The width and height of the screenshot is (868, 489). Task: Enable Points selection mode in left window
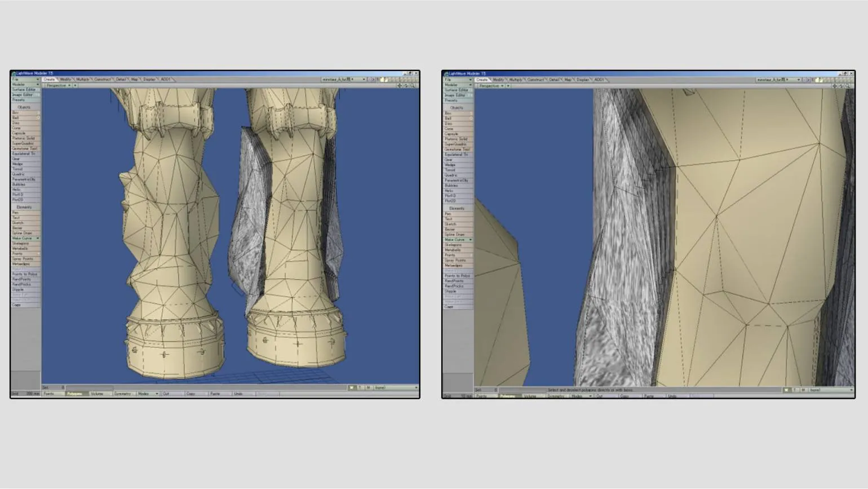(x=51, y=394)
